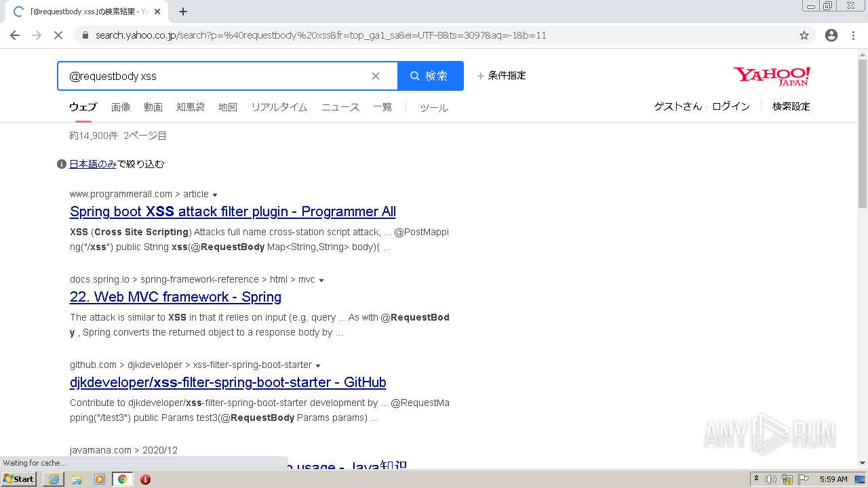This screenshot has width=868, height=488.
Task: Switch to the 地図 tab
Action: click(228, 107)
